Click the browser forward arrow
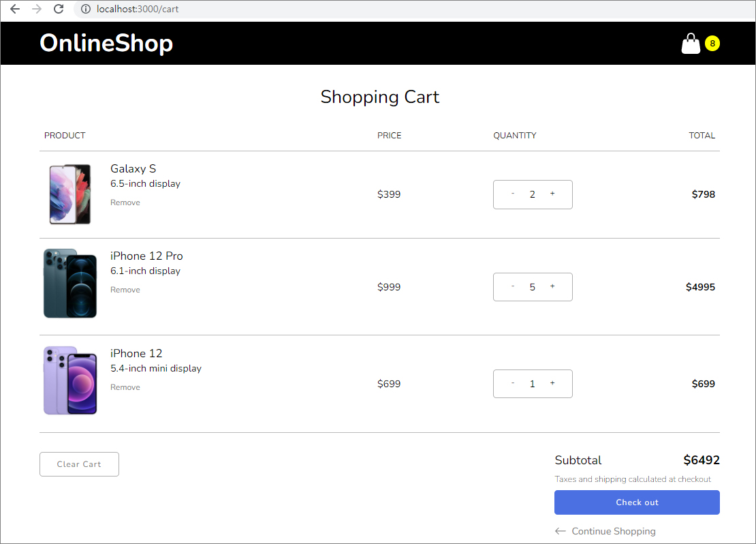The width and height of the screenshot is (756, 544). (x=37, y=9)
